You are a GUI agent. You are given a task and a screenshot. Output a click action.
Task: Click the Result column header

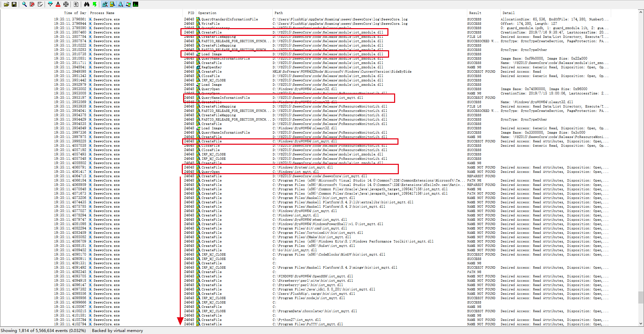475,13
